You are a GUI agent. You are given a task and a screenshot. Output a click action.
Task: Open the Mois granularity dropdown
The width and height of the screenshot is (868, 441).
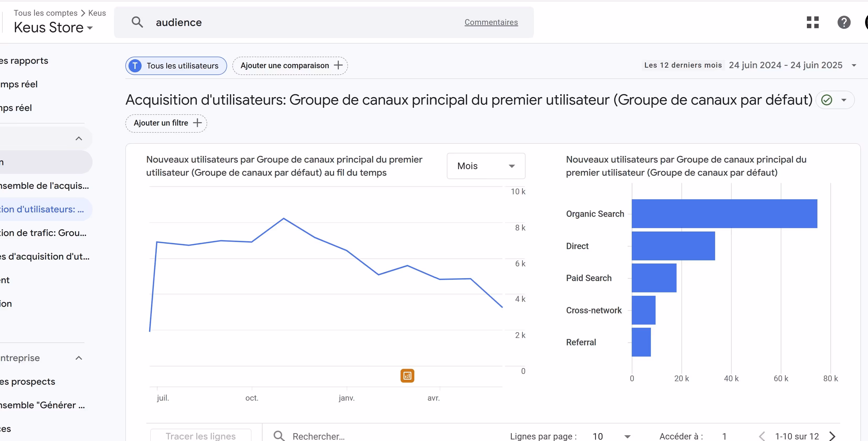tap(486, 166)
